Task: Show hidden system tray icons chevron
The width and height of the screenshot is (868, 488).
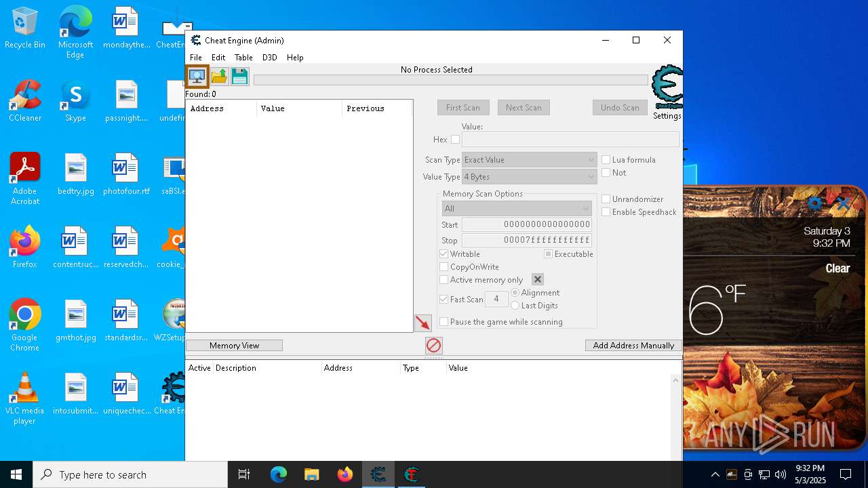Action: coord(715,474)
